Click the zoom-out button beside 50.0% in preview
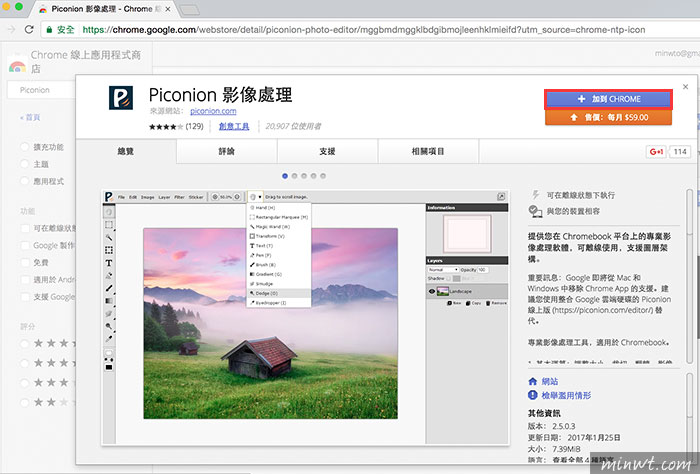The image size is (700, 474). [x=215, y=196]
